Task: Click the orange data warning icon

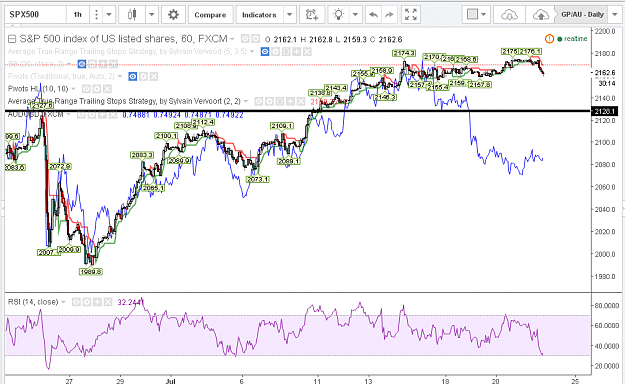Action: (549, 39)
